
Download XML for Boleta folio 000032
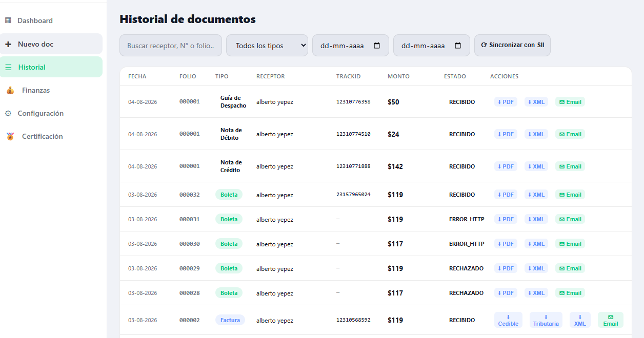536,195
